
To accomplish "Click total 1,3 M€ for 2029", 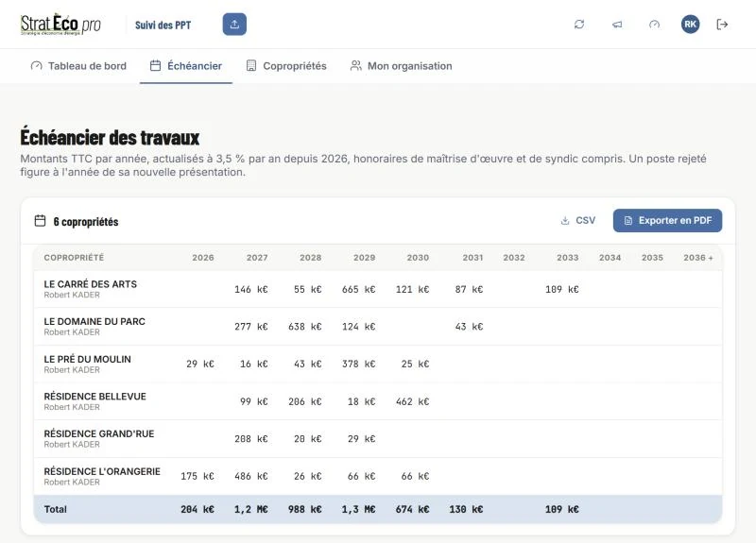I will 359,509.
